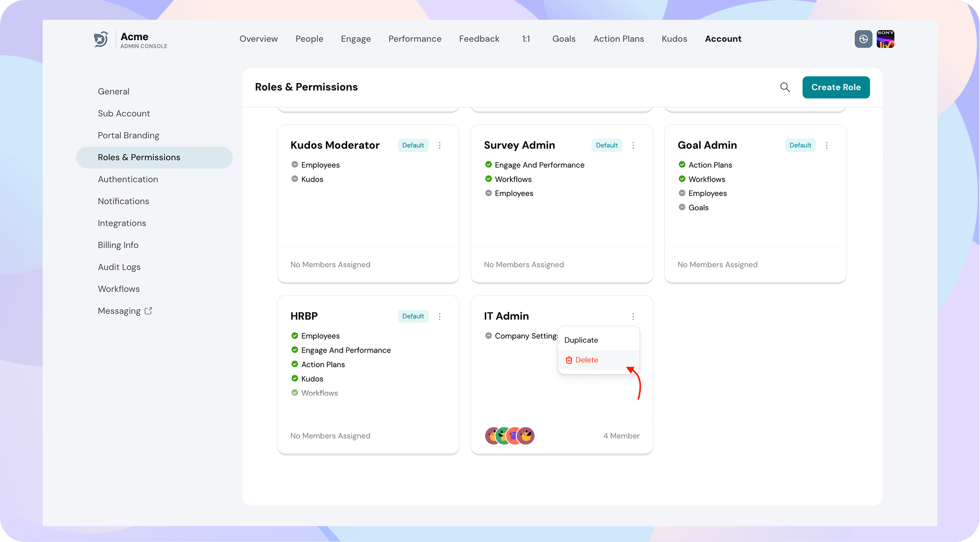Click the Acme logo icon

tap(101, 39)
